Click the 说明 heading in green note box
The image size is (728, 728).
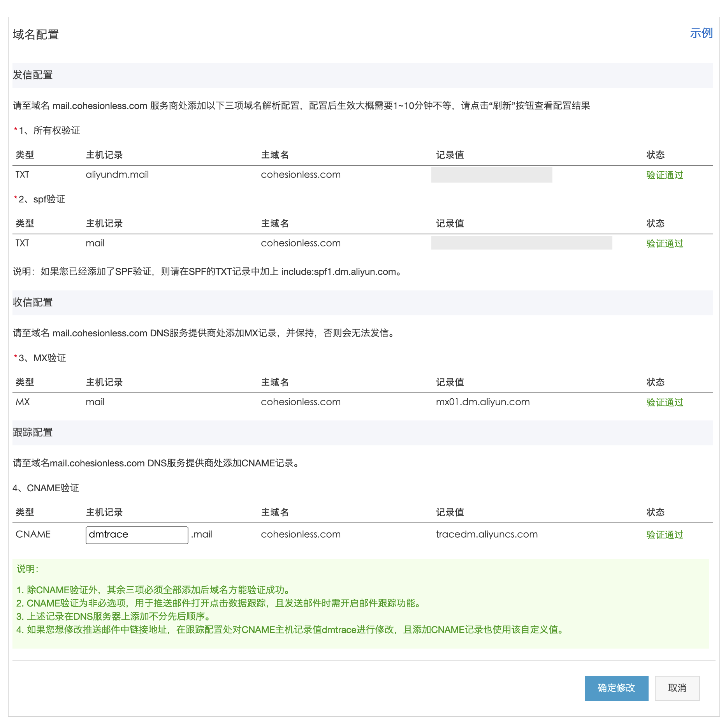pos(27,569)
